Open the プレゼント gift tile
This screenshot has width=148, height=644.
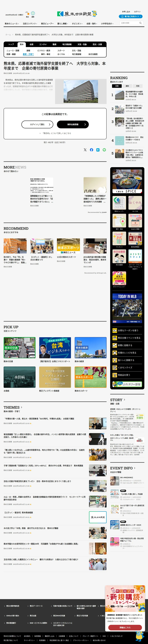(x=119, y=238)
